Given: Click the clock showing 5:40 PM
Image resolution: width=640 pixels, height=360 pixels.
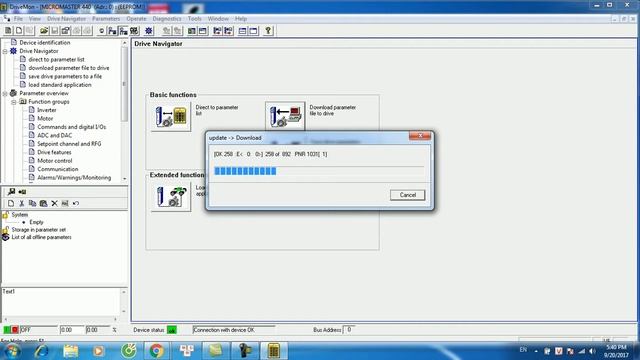Looking at the screenshot, I should [616, 347].
